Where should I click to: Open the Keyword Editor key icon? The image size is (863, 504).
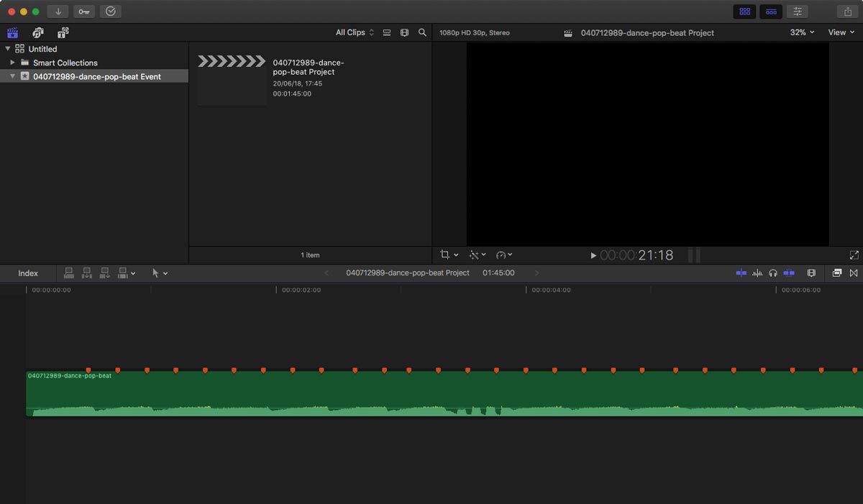click(84, 12)
